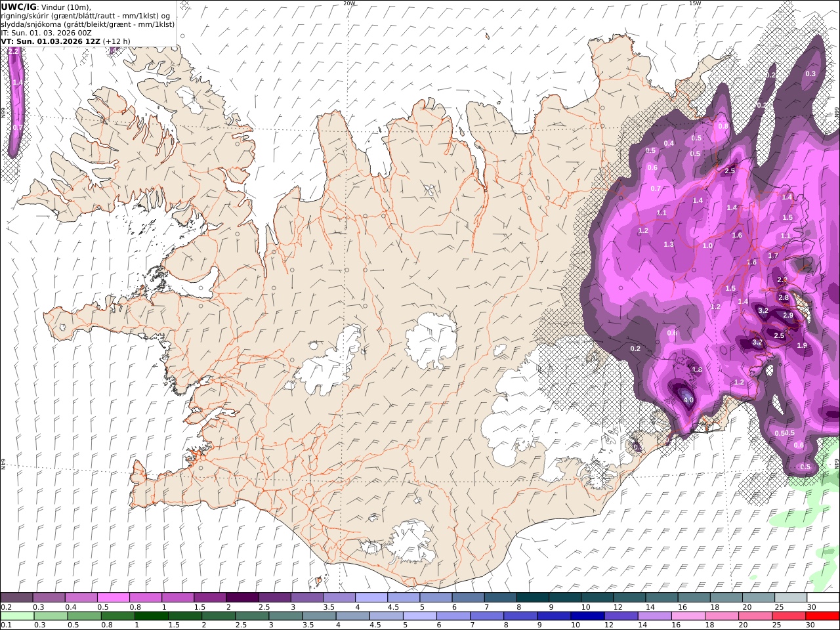Pick top legend swatch between 4 and 4.5
The width and height of the screenshot is (840, 630).
(x=371, y=598)
